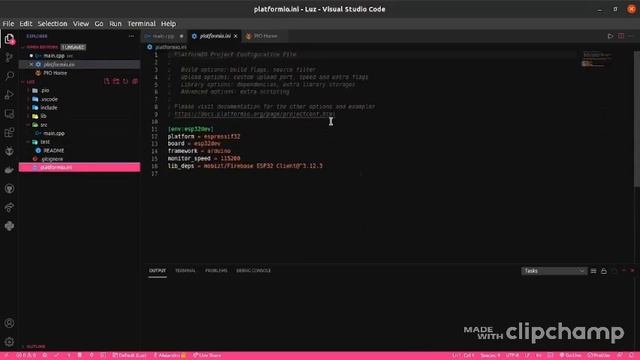Collapse the test folder
640x360 pixels.
(45, 142)
